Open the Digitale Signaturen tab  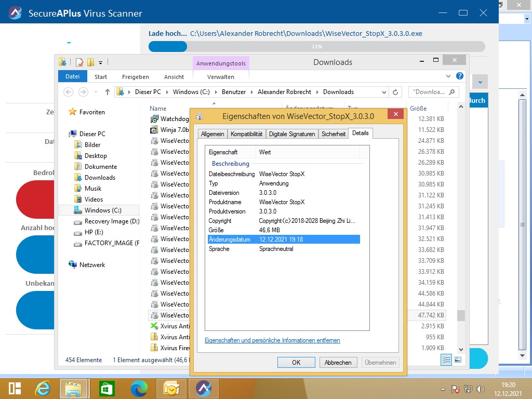(292, 134)
